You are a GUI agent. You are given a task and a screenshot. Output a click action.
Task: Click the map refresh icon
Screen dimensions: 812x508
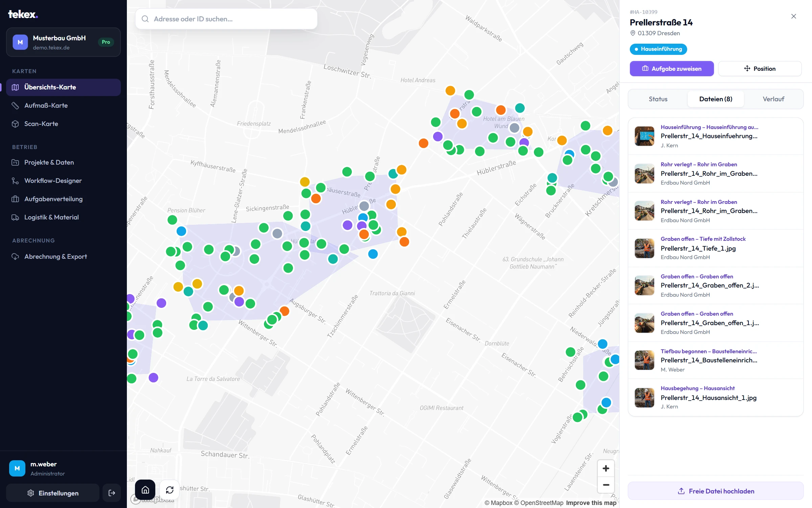click(170, 490)
